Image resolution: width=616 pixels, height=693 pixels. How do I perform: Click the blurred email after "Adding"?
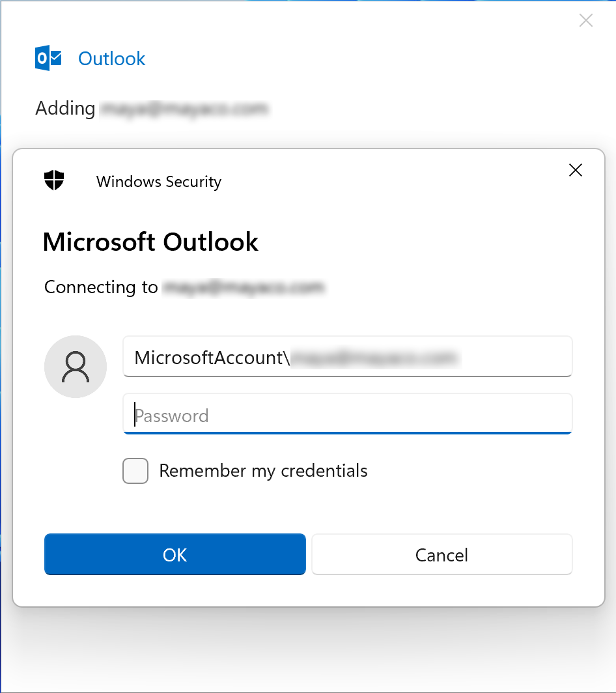[183, 109]
